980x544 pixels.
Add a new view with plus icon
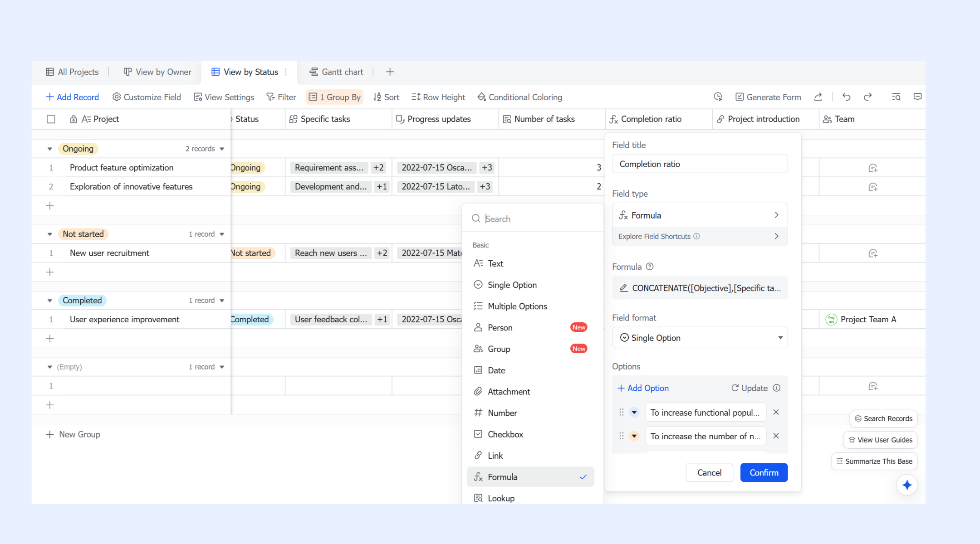[390, 72]
